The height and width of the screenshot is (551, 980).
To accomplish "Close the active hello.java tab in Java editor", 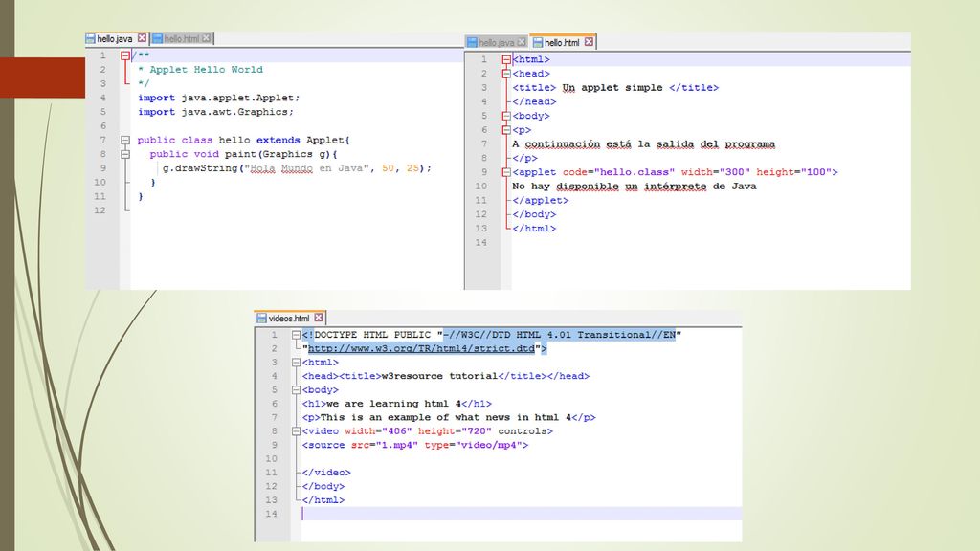I will pyautogui.click(x=142, y=38).
